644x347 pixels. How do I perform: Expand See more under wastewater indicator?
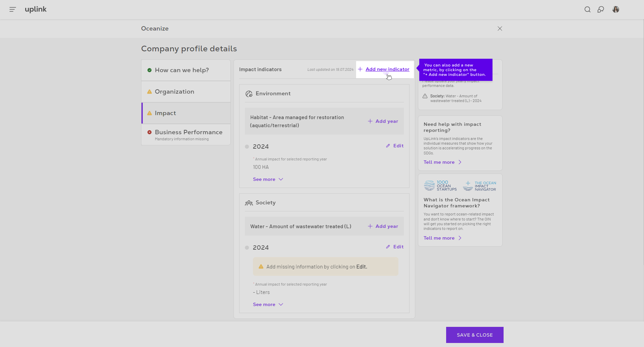point(268,305)
